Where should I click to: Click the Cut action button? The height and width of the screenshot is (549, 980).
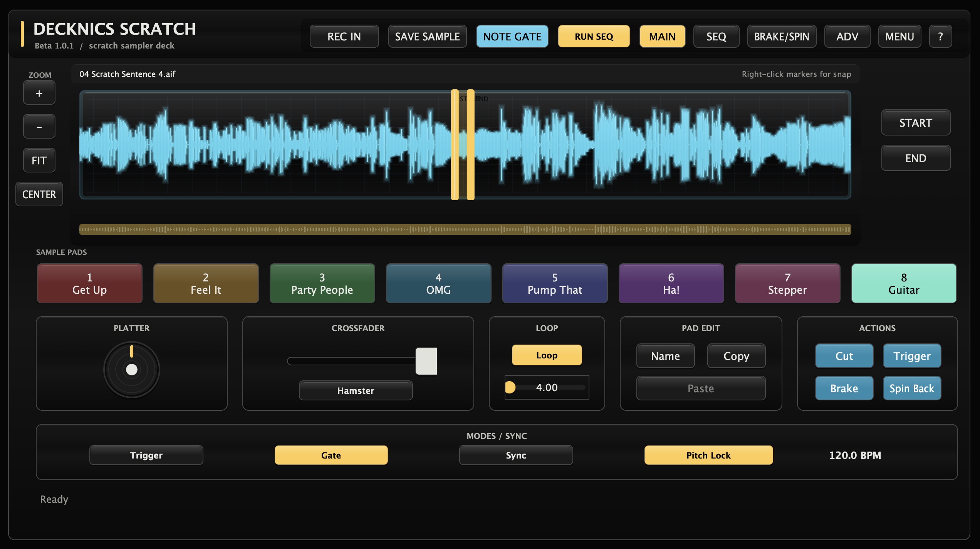(844, 356)
